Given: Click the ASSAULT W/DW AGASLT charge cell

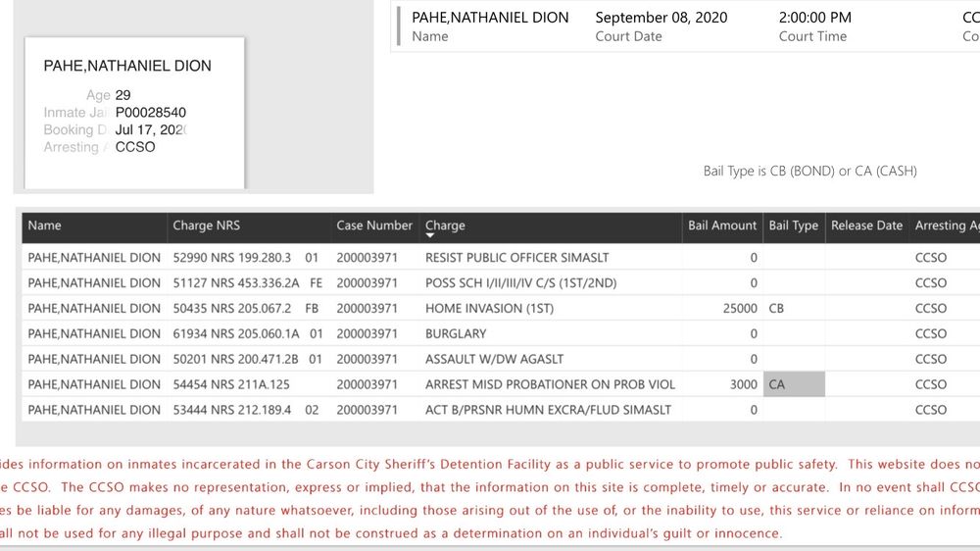Looking at the screenshot, I should [494, 359].
